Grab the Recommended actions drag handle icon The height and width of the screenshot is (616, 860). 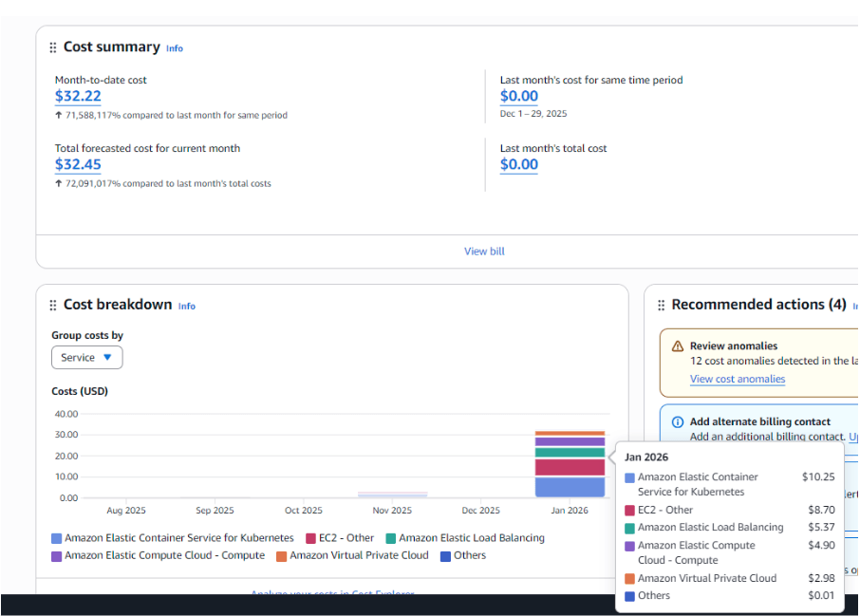point(661,305)
